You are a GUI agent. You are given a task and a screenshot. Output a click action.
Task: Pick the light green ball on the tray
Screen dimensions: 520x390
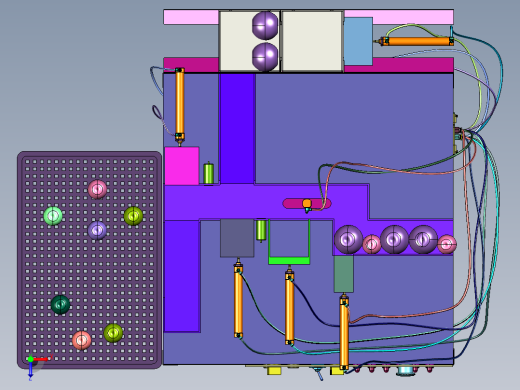tap(53, 216)
